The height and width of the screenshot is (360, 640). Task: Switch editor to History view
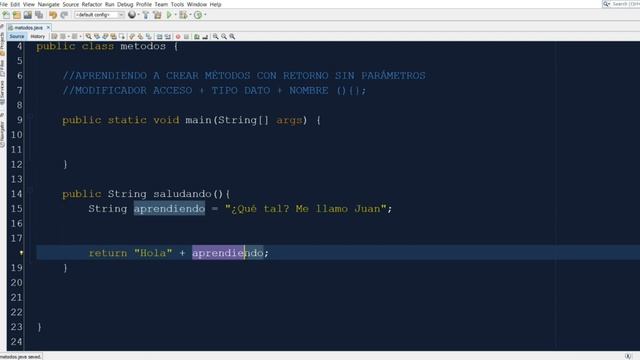coord(38,36)
